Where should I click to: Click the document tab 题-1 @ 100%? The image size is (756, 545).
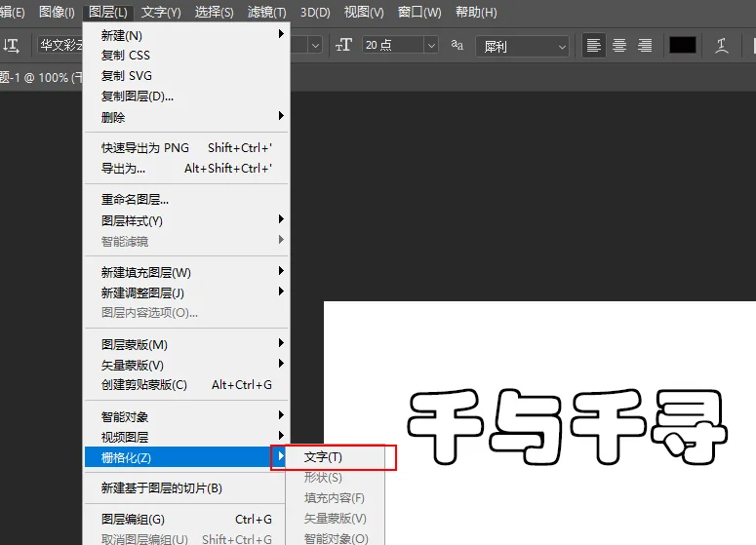coord(41,77)
